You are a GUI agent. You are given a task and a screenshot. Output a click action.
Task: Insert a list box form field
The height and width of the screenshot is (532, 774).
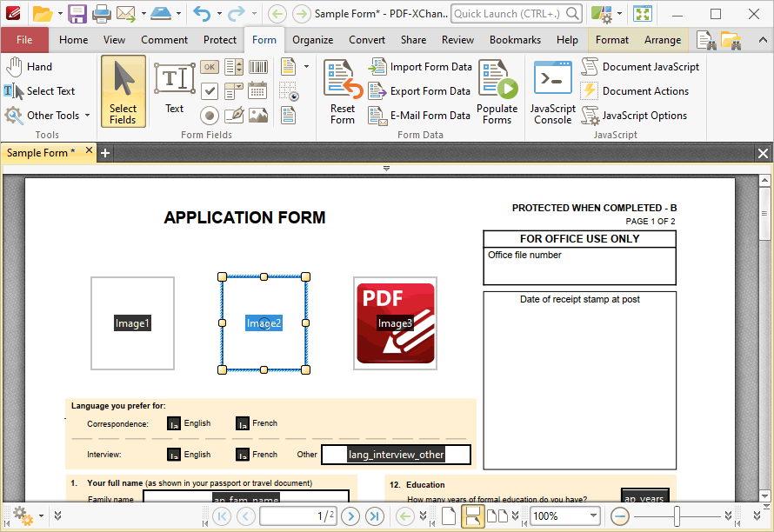233,67
